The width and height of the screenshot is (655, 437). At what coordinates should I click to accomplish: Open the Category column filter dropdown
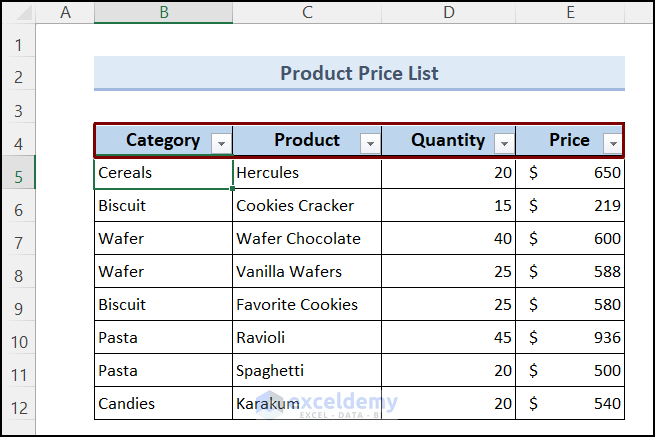tap(221, 143)
